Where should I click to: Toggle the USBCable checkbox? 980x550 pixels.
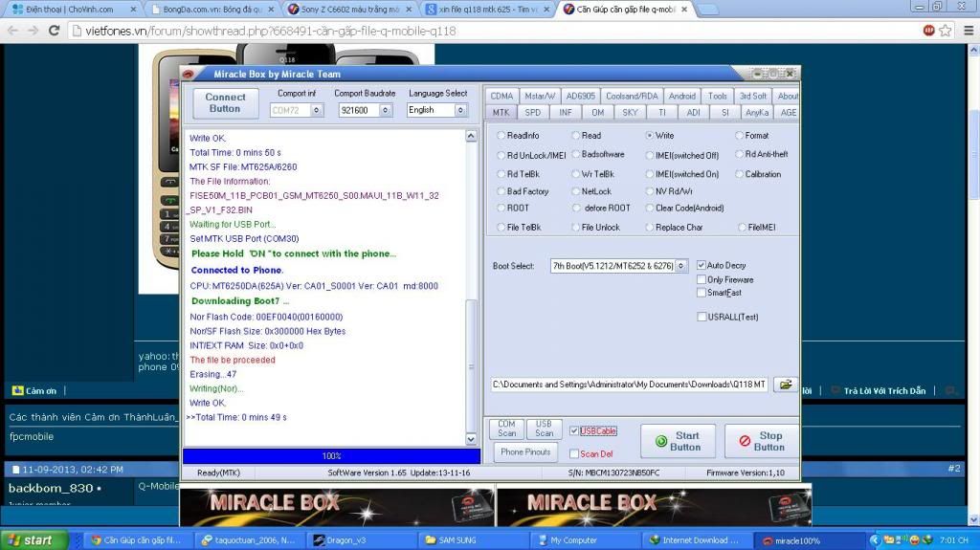[574, 430]
